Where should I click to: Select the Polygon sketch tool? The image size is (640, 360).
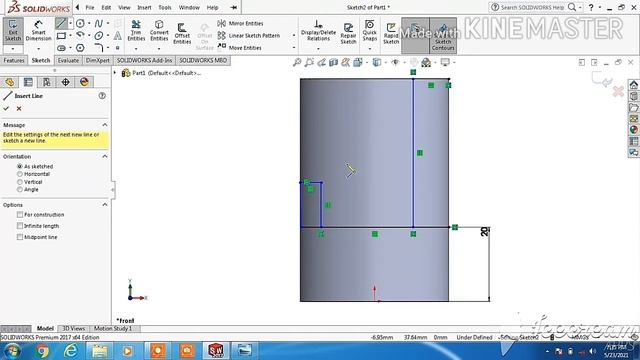point(80,48)
